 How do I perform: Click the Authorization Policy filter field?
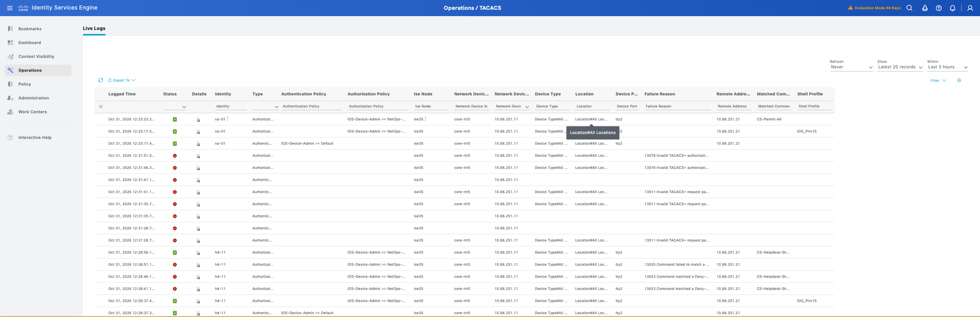coord(378,106)
